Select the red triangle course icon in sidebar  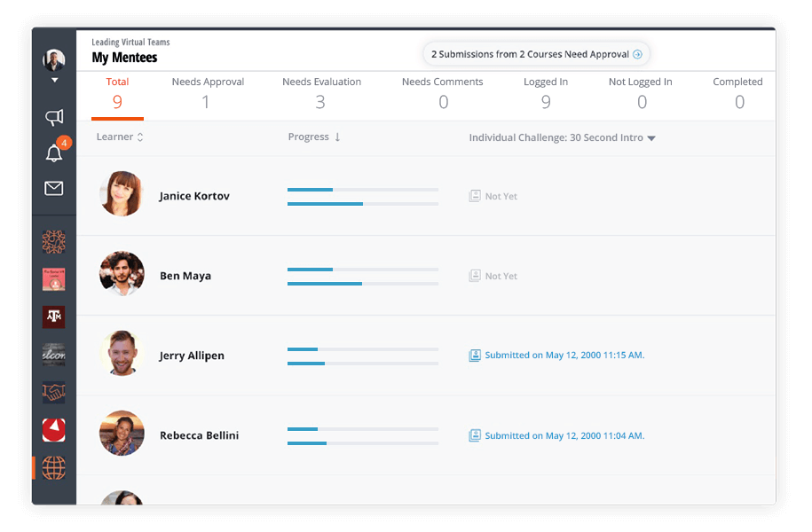pos(53,430)
